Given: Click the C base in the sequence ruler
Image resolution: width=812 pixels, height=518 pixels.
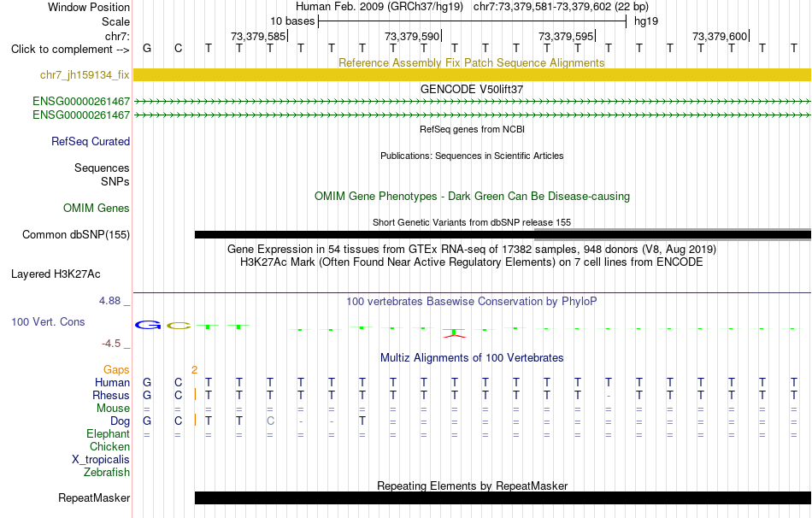Looking at the screenshot, I should click(x=178, y=49).
